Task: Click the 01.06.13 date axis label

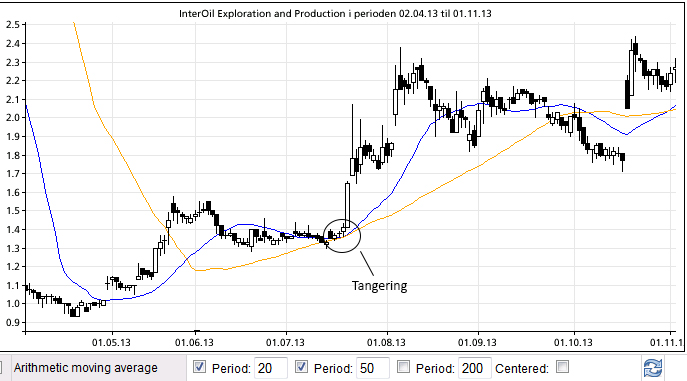Action: coord(194,342)
